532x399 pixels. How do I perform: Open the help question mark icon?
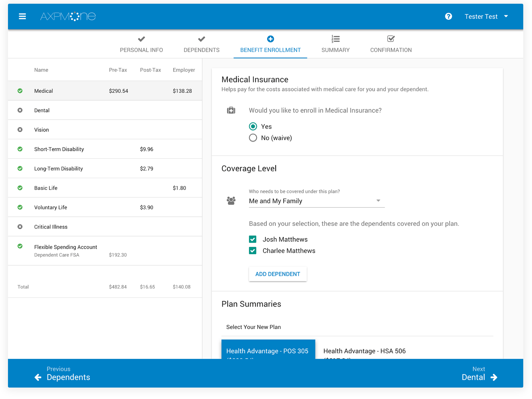[448, 16]
